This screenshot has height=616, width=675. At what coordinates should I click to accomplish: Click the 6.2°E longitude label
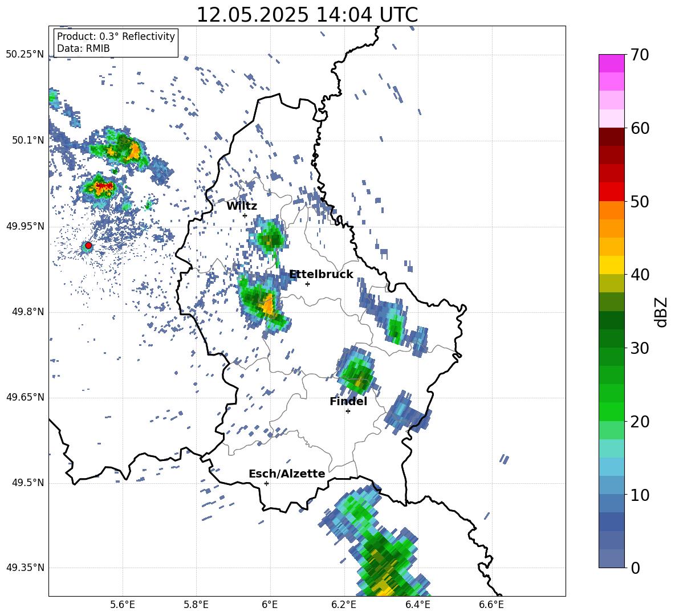click(344, 605)
